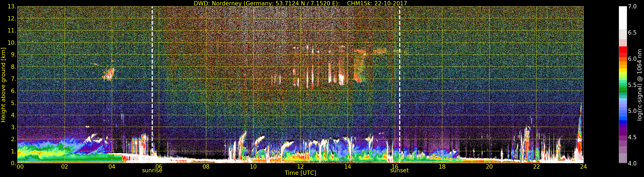Click the '1.' height axis tick label
Viewport: 644px width, 177px height.
(14, 151)
